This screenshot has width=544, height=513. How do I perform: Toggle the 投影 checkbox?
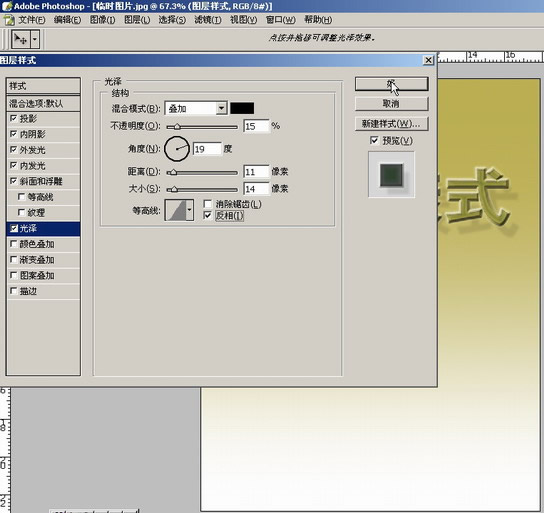[x=14, y=118]
